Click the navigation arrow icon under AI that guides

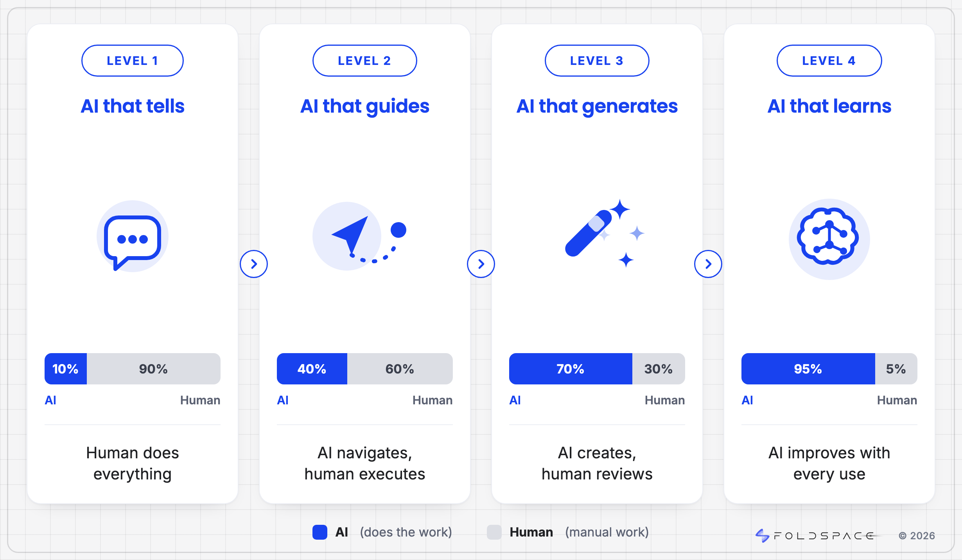pos(359,237)
